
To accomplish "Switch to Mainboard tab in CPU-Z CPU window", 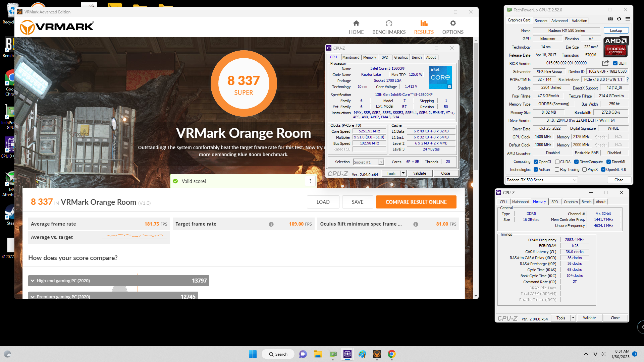I will 351,57.
